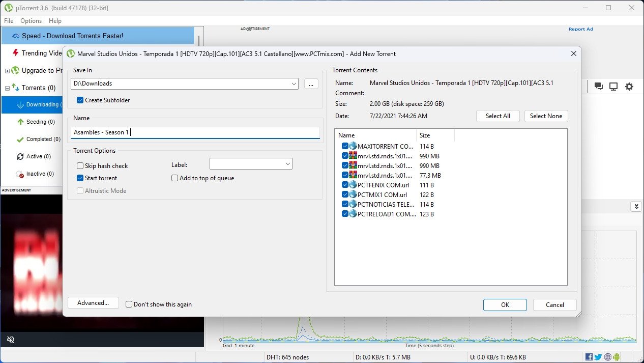Select the Inactive icon in the sidebar
Image resolution: width=644 pixels, height=363 pixels.
point(20,174)
